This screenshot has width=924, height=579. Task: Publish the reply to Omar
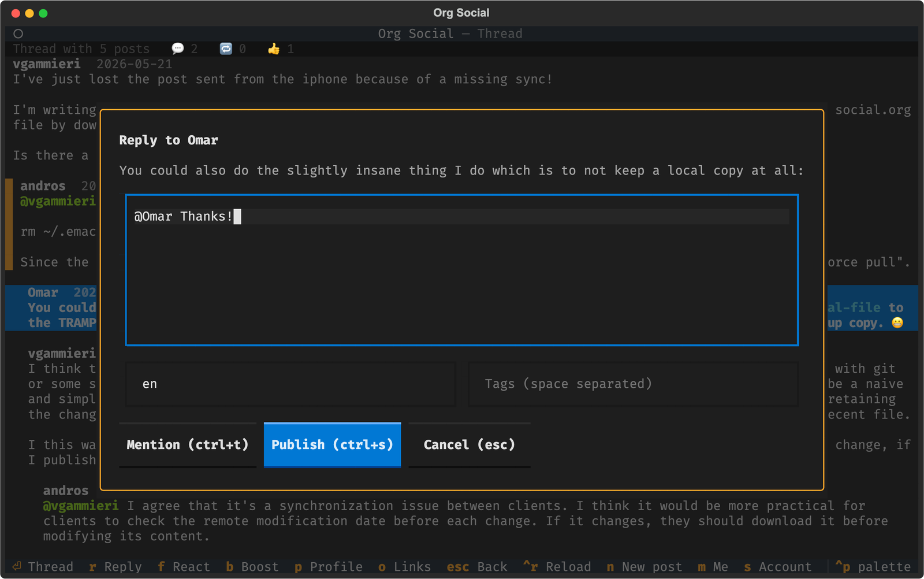point(332,444)
